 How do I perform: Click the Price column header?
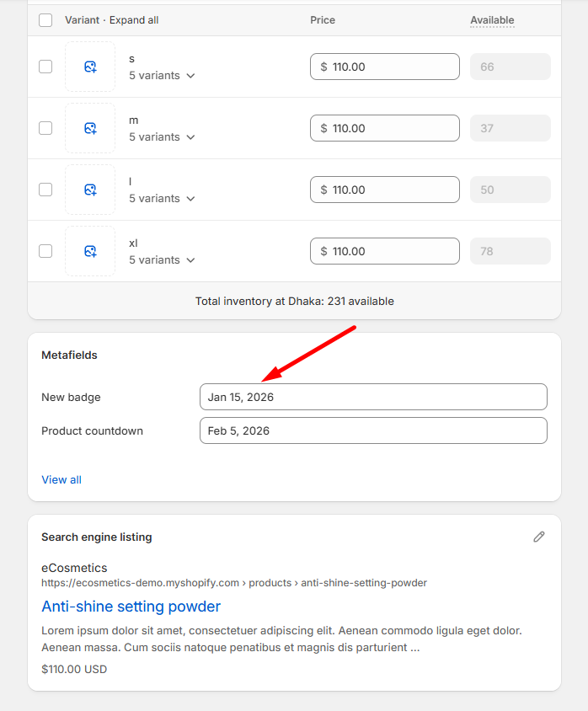323,20
